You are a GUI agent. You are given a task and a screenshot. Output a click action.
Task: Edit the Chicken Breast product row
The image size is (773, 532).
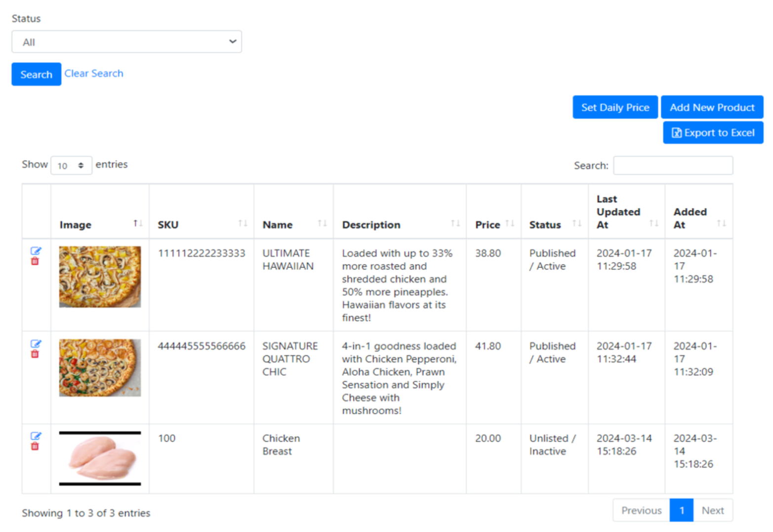click(36, 436)
